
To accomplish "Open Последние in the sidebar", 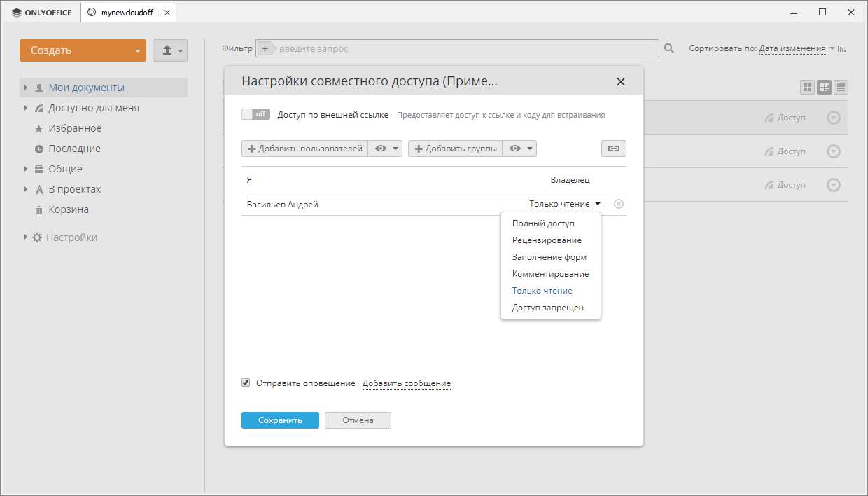I will pyautogui.click(x=74, y=149).
